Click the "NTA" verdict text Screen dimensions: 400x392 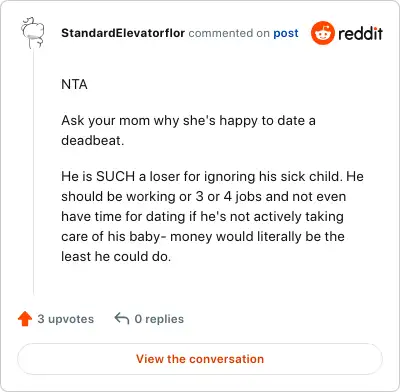click(x=74, y=84)
